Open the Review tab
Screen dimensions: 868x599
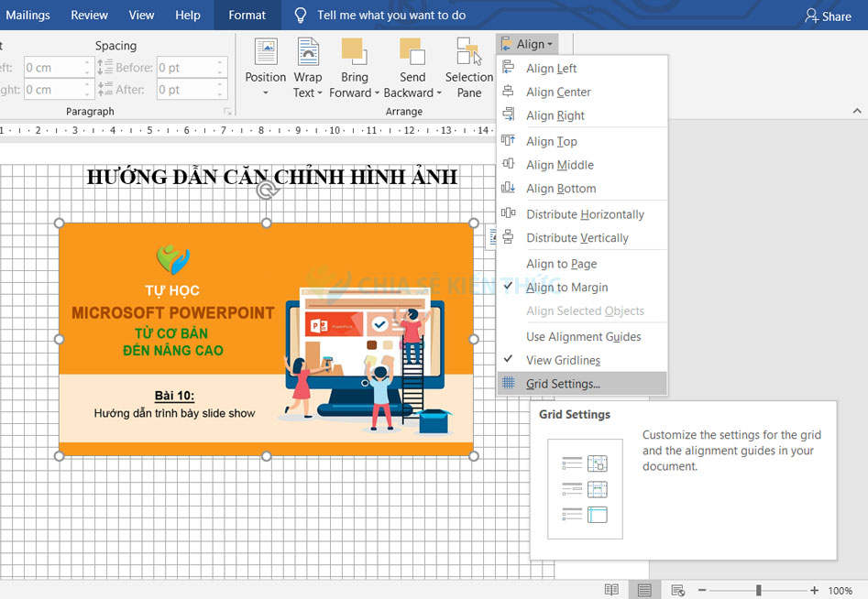coord(89,15)
